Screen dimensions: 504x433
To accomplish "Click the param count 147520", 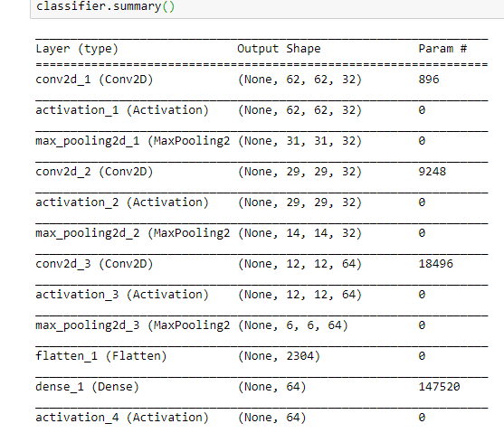I will point(440,387).
